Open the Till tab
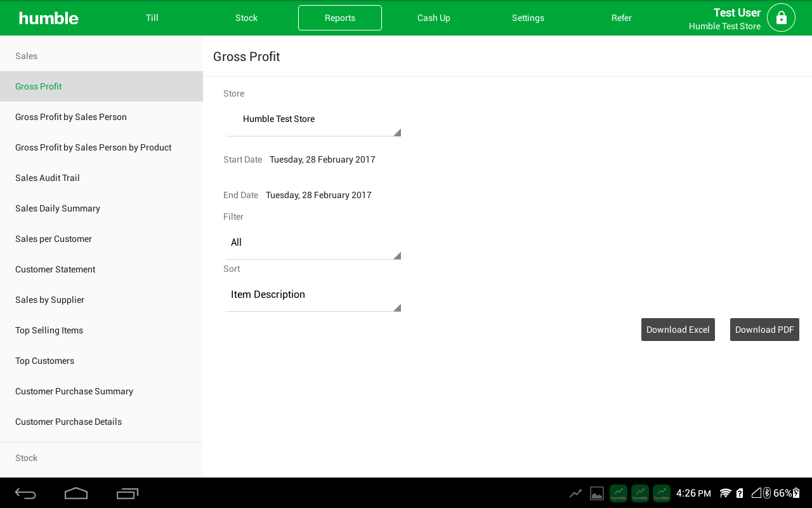Viewport: 812px width, 508px height. tap(152, 18)
